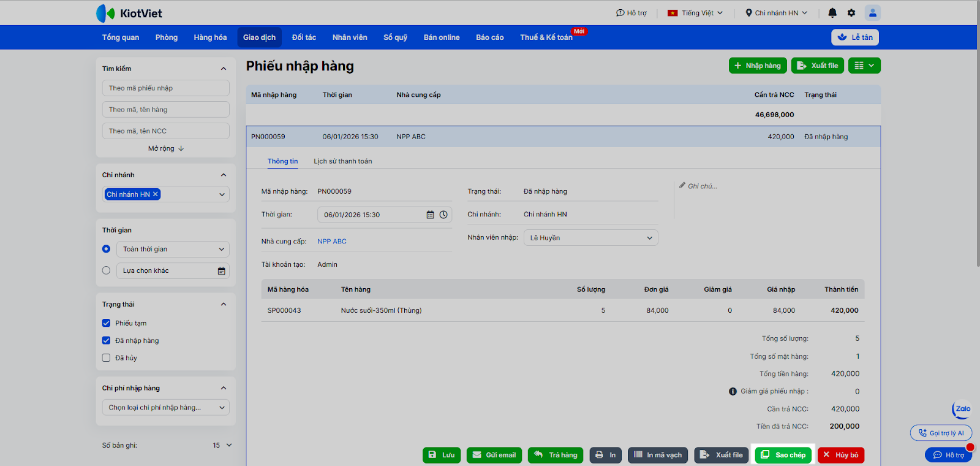Open the Tiếng Việt language dropdown
This screenshot has width=980, height=466.
pyautogui.click(x=695, y=13)
